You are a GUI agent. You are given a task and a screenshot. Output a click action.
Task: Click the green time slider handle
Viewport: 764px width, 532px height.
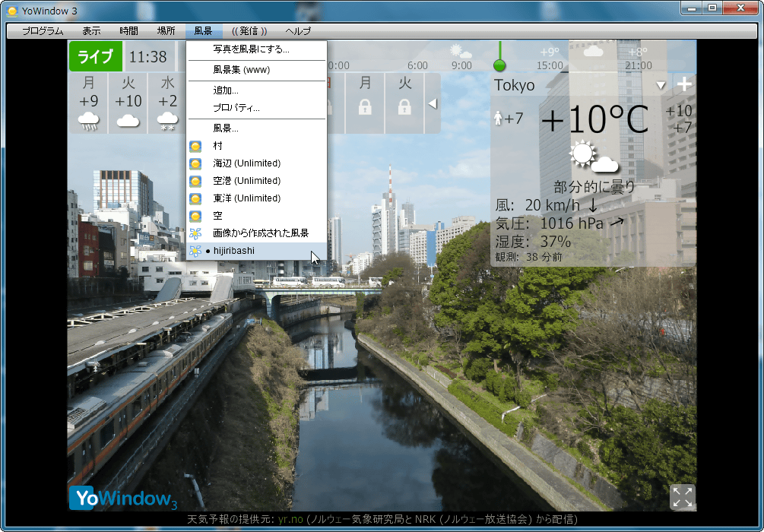click(499, 65)
